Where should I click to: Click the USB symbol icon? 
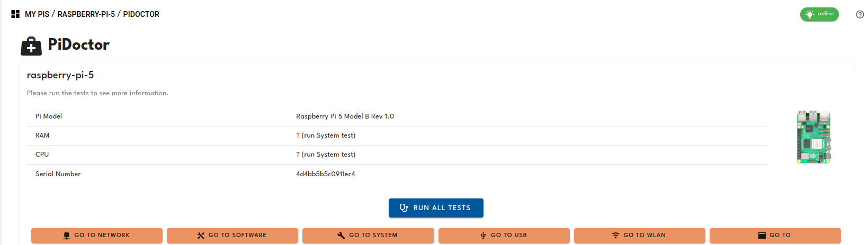click(483, 235)
